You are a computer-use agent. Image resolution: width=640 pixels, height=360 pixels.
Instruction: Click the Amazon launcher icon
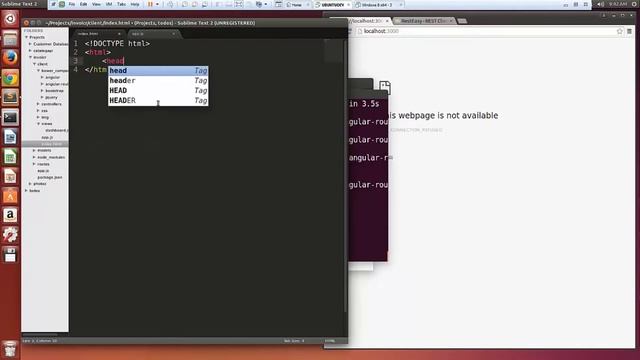tap(10, 215)
